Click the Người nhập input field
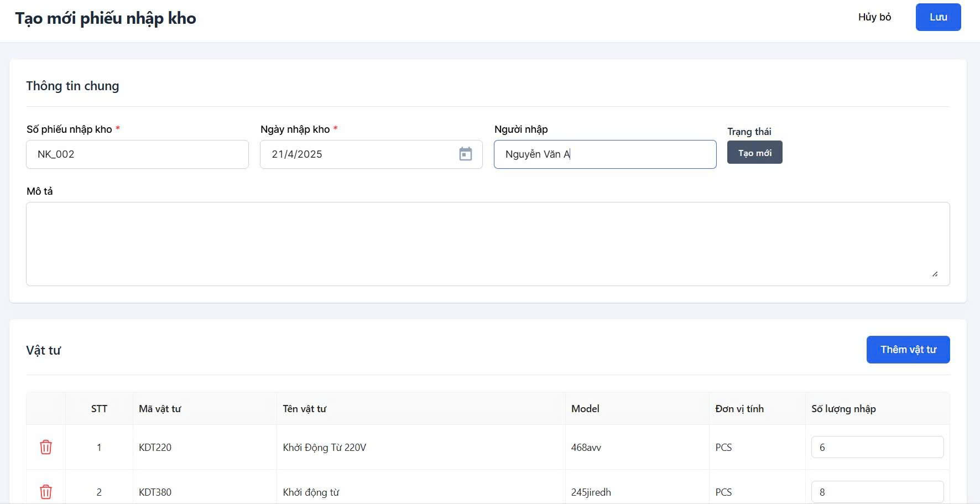This screenshot has height=504, width=980. click(605, 154)
